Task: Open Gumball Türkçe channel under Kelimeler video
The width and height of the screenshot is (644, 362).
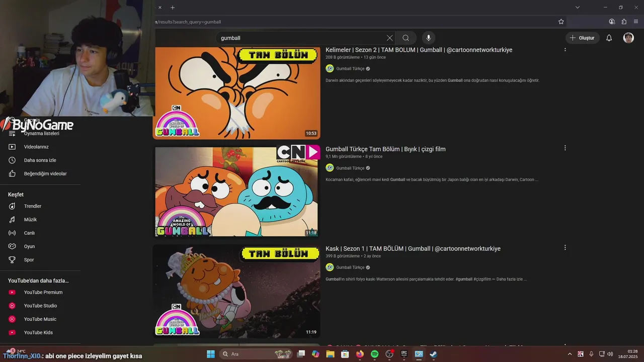Action: tap(350, 68)
